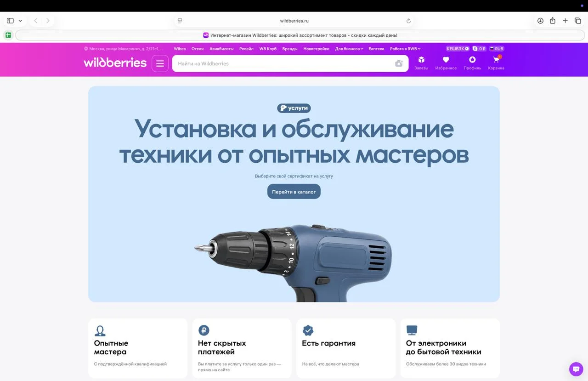This screenshot has height=381, width=588.
Task: Click the ruble icon for Нет скрытых платежей
Action: [204, 330]
